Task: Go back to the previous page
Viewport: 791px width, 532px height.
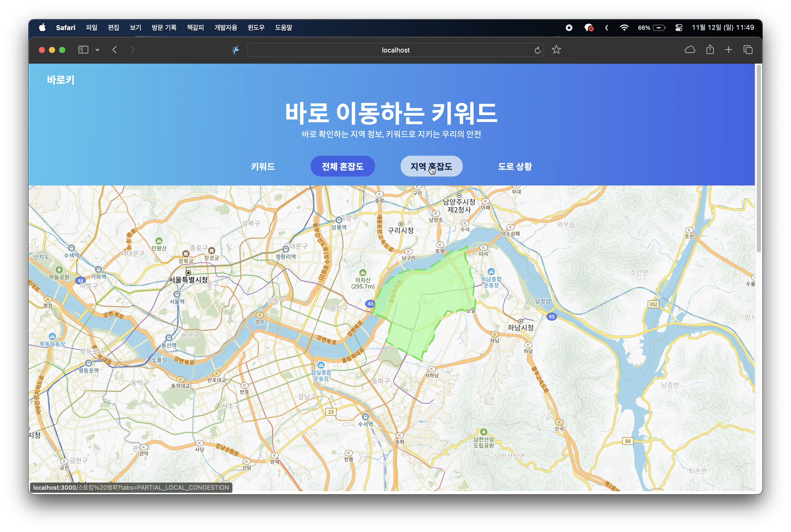Action: click(115, 50)
